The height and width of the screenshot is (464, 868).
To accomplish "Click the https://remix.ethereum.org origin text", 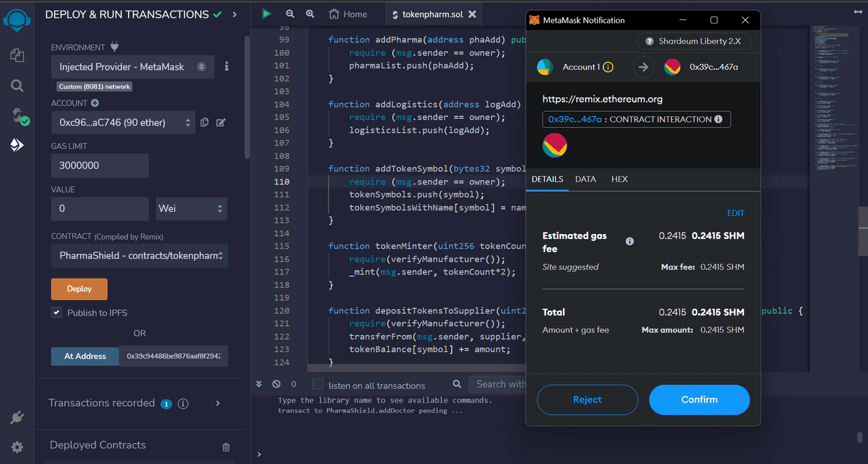I will coord(602,99).
